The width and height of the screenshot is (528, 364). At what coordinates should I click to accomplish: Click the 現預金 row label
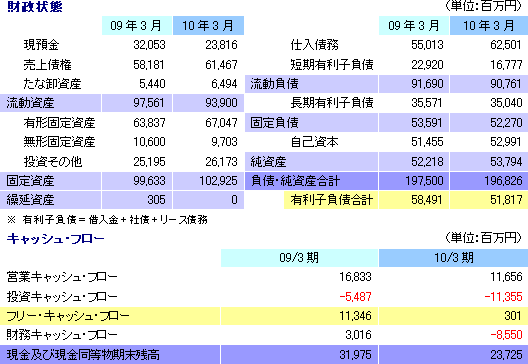pos(41,45)
